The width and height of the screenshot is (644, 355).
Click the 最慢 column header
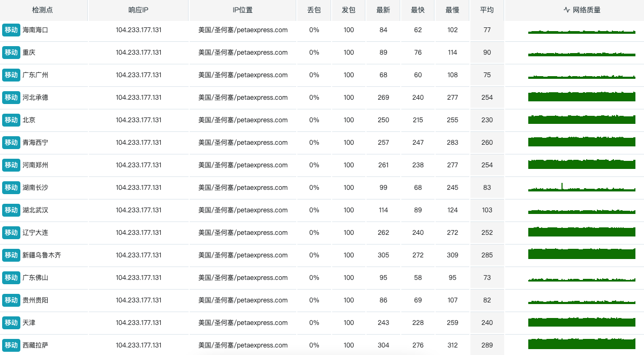point(452,10)
